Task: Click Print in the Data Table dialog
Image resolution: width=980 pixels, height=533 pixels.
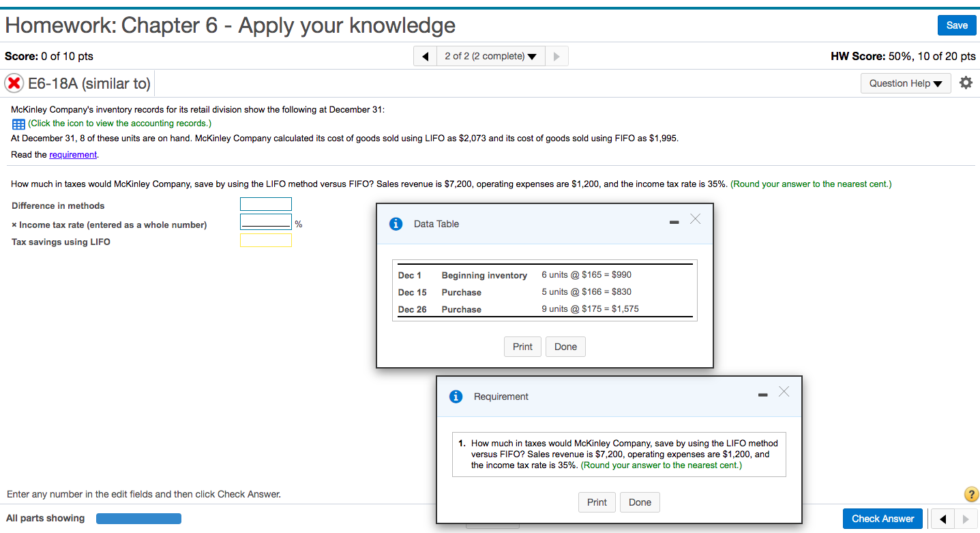Action: (522, 346)
